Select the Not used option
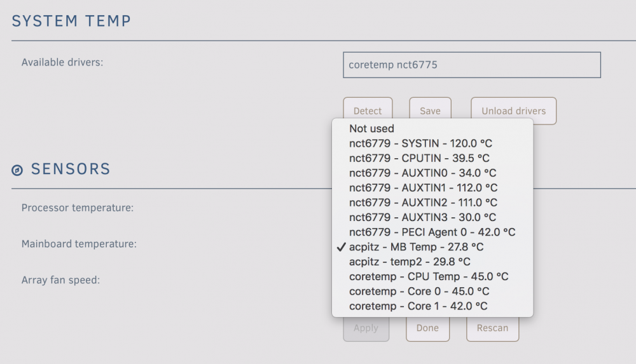Image resolution: width=636 pixels, height=364 pixels. coord(432,128)
